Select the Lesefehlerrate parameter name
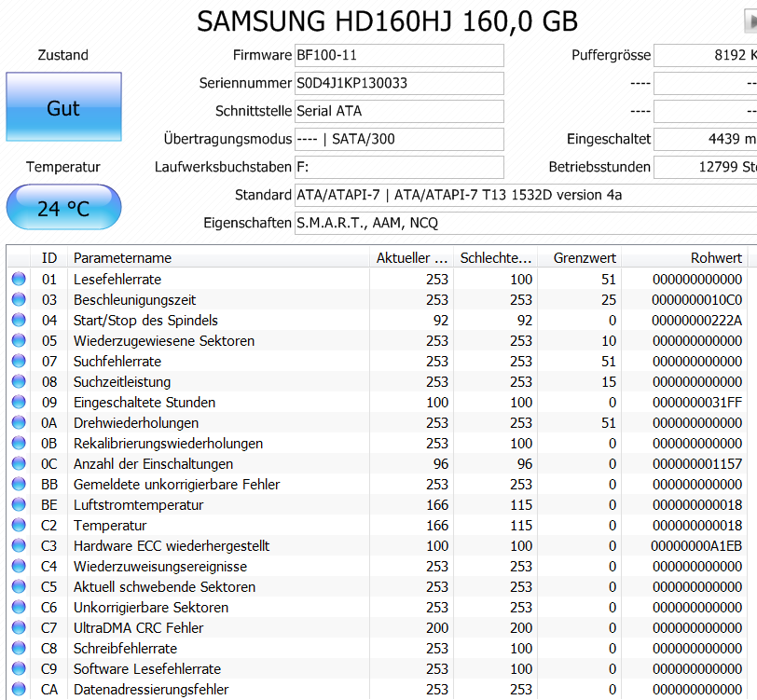Image resolution: width=757 pixels, height=700 pixels. (x=117, y=280)
